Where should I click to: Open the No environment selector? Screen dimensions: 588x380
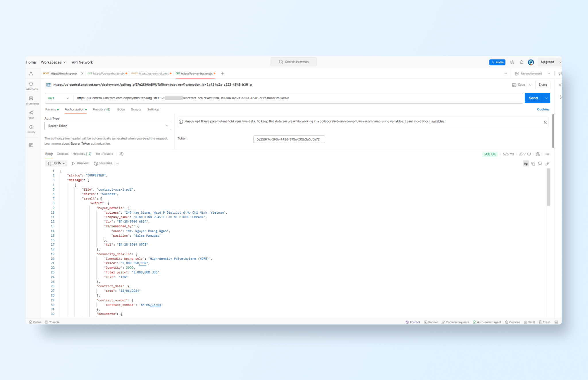pos(532,73)
